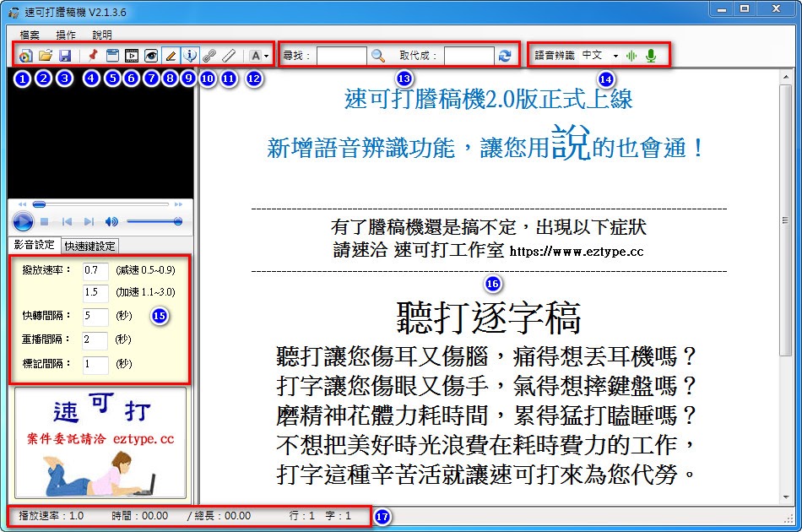802x532 pixels.
Task: Click the 重播間隔 field showing 2
Action: [95, 339]
